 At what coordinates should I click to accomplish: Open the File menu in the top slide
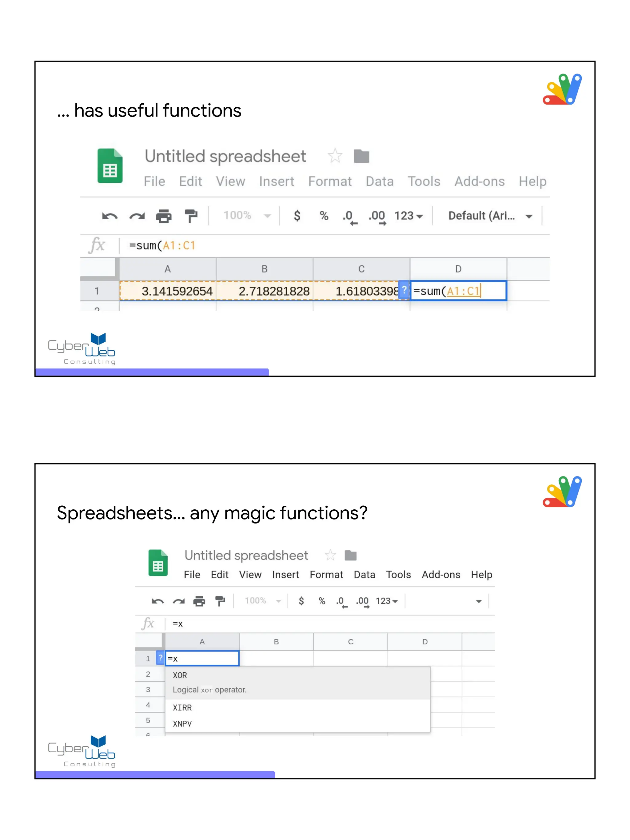pos(154,181)
